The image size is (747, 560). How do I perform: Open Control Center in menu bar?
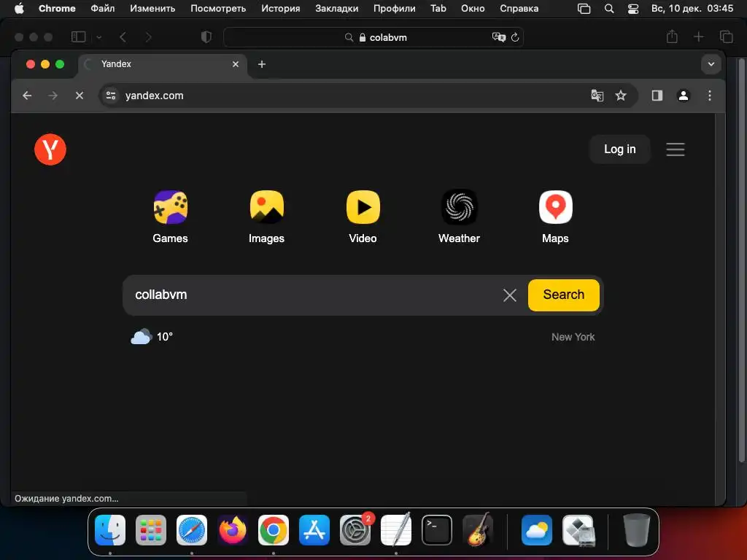pos(633,9)
